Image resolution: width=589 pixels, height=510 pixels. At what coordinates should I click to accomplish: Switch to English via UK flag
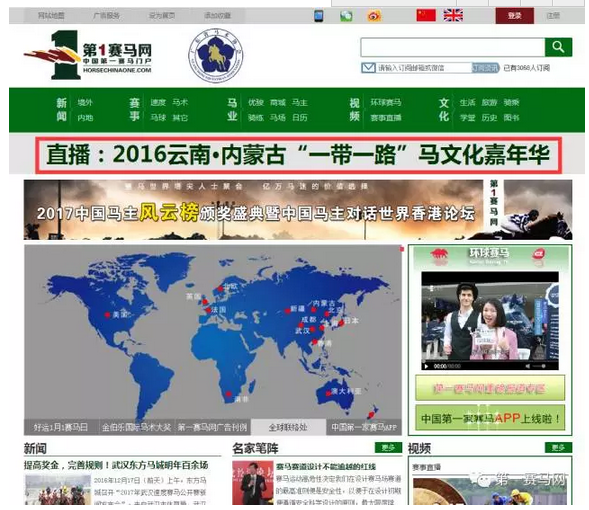453,15
